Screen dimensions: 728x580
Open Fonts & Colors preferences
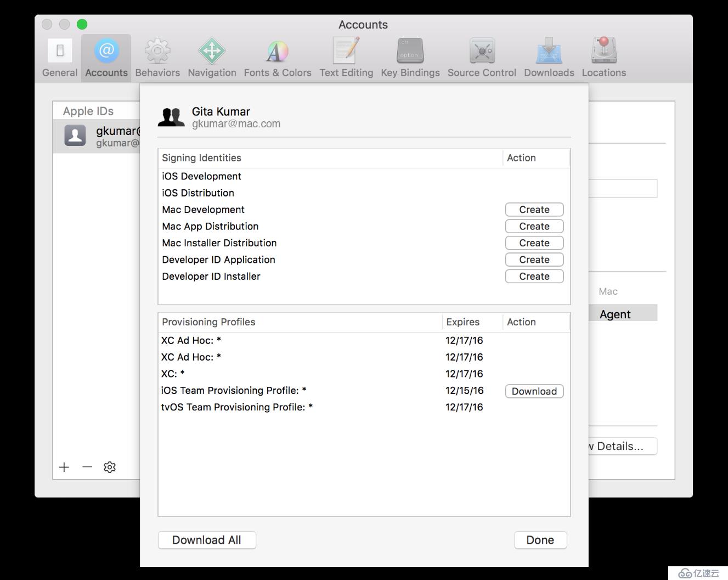(278, 58)
